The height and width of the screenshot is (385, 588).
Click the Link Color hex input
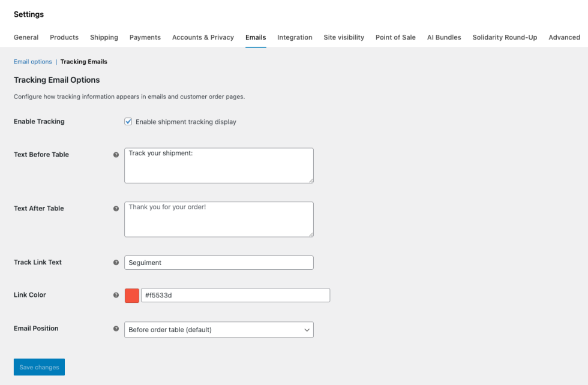(x=235, y=296)
